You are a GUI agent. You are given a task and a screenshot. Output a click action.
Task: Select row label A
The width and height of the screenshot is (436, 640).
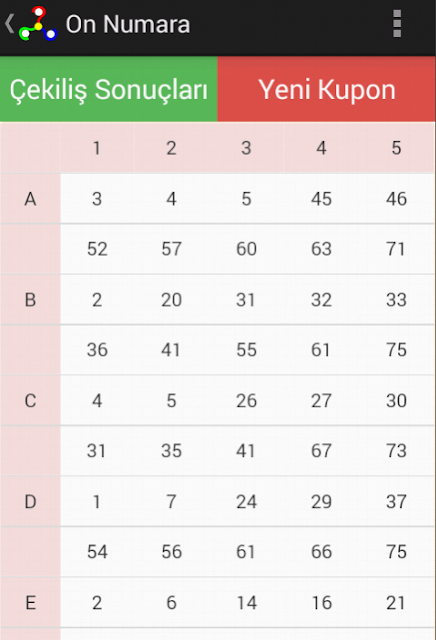tap(30, 199)
